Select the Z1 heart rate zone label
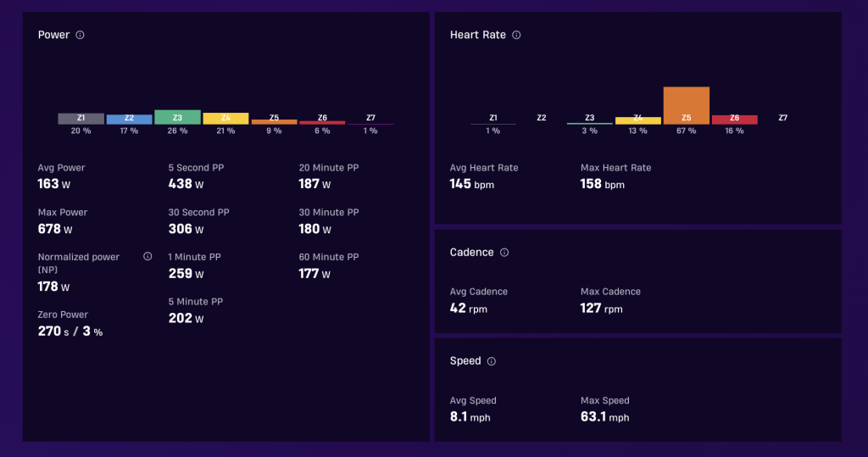 (x=492, y=118)
